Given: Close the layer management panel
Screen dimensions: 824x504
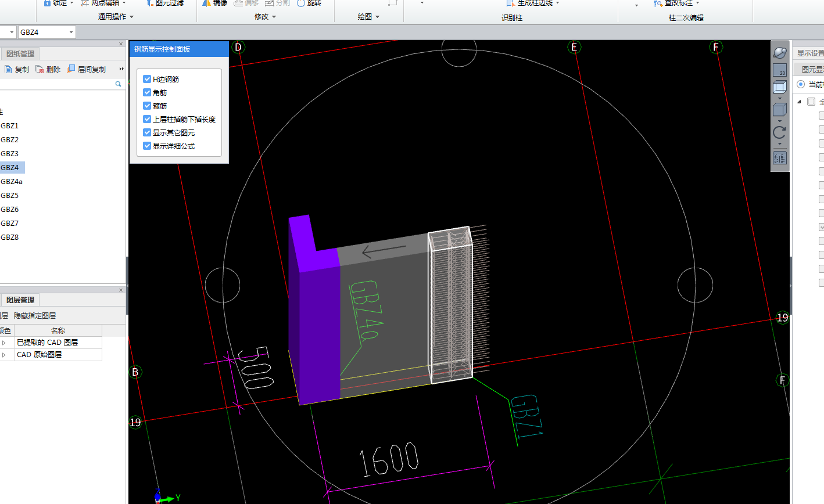Looking at the screenshot, I should click(x=121, y=290).
